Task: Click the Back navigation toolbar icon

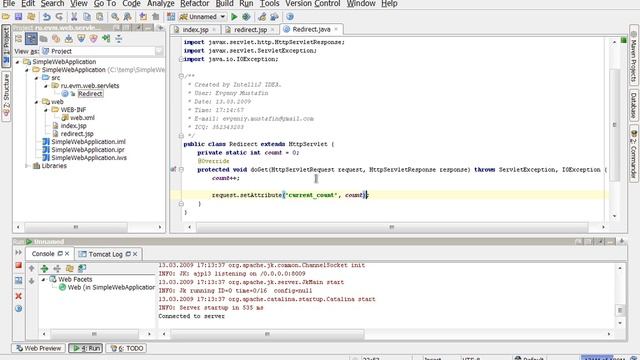Action: point(143,17)
